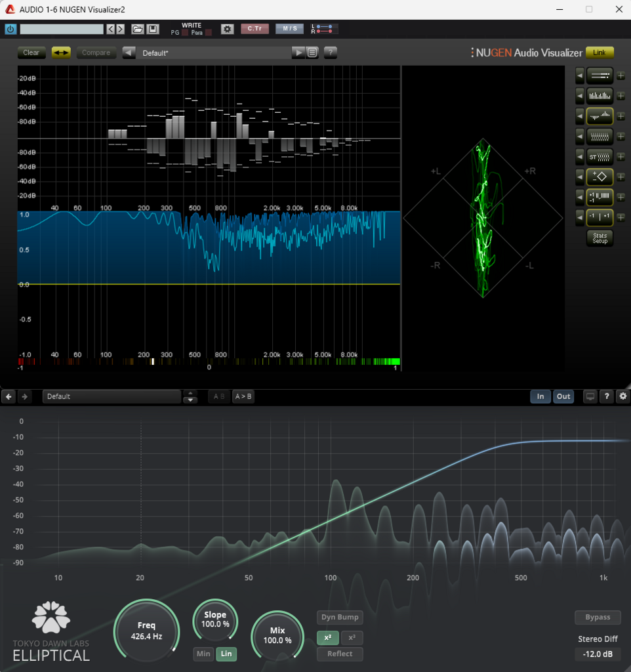This screenshot has width=631, height=672.
Task: Click the Compare button
Action: tap(96, 52)
